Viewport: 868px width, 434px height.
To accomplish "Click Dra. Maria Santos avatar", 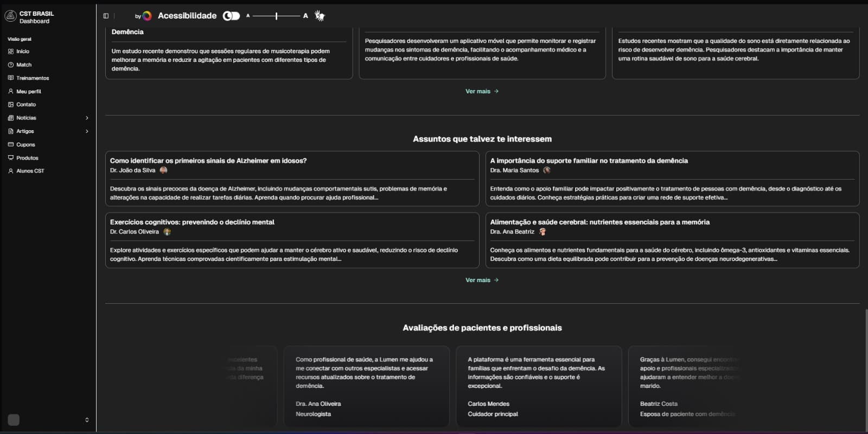I will click(x=547, y=170).
